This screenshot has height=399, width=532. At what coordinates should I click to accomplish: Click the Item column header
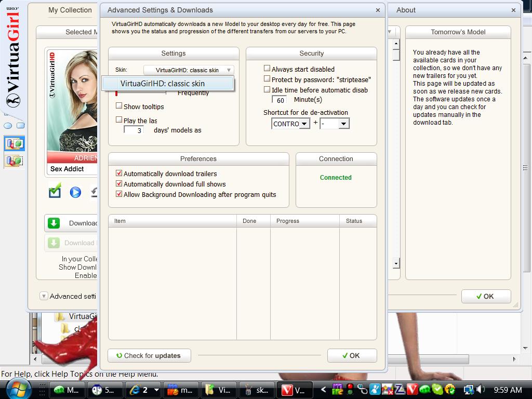[x=172, y=221]
